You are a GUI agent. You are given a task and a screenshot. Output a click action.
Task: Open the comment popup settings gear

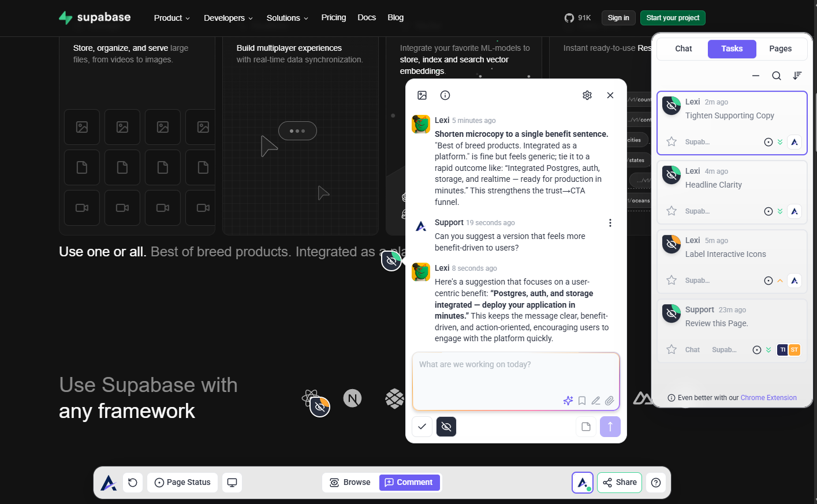click(x=587, y=95)
